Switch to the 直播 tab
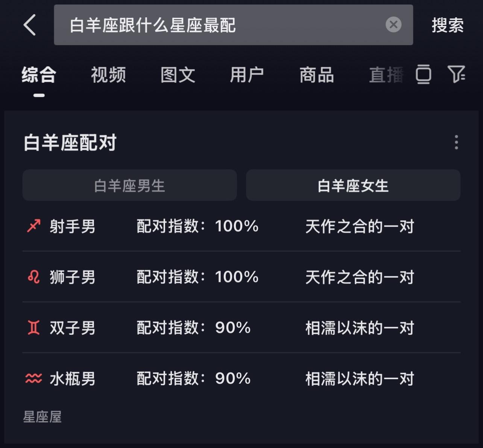The image size is (483, 448). click(x=386, y=75)
